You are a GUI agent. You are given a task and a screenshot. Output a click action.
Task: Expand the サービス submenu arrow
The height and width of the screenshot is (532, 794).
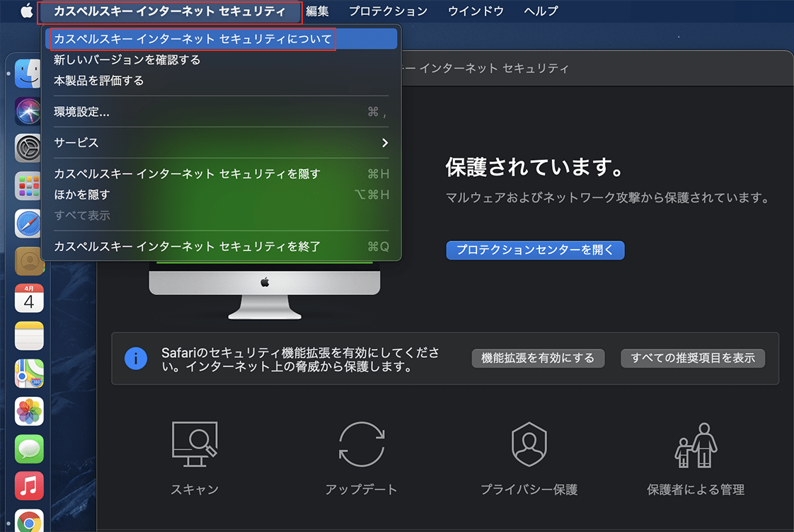pyautogui.click(x=385, y=143)
